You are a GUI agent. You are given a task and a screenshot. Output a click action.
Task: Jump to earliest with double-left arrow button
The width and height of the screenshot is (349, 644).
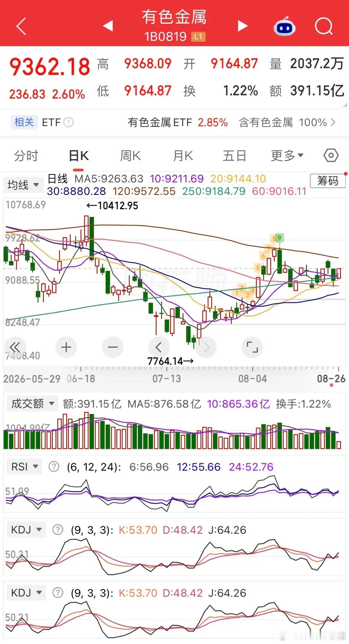pos(15,347)
